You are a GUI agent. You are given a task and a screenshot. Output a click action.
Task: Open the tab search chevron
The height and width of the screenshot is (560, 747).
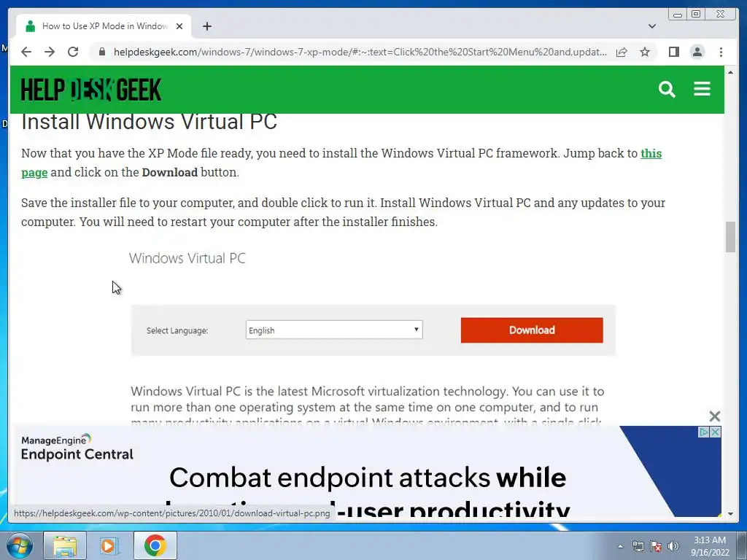click(652, 26)
